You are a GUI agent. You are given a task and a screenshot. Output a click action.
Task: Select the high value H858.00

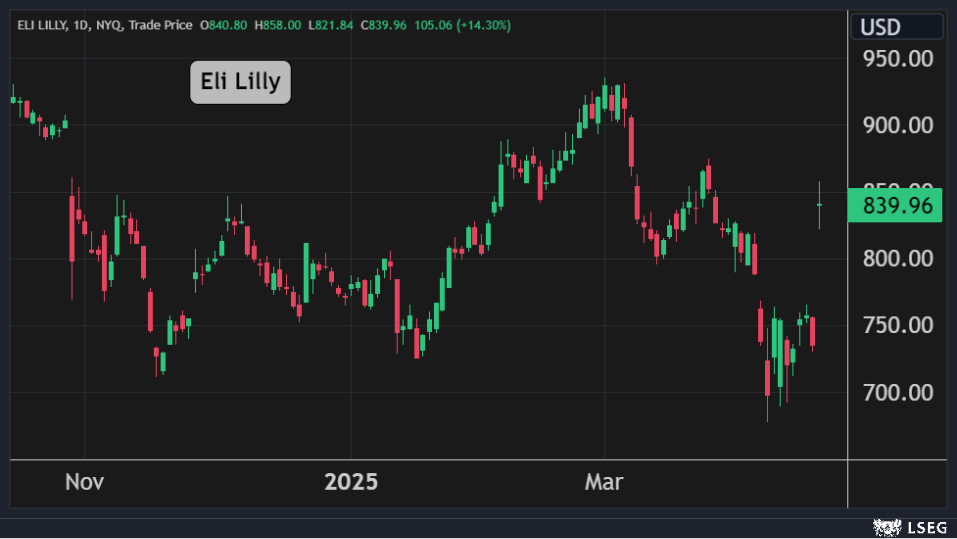tap(278, 25)
